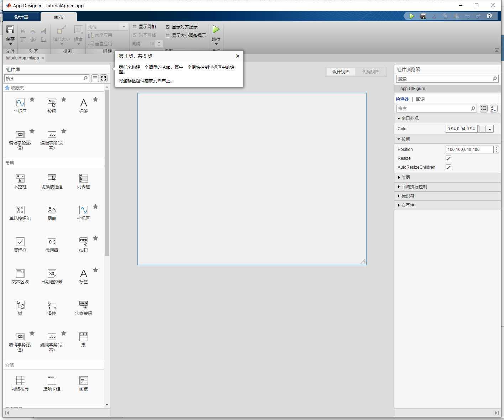Click the Position value input field
The image size is (504, 420).
click(x=469, y=149)
